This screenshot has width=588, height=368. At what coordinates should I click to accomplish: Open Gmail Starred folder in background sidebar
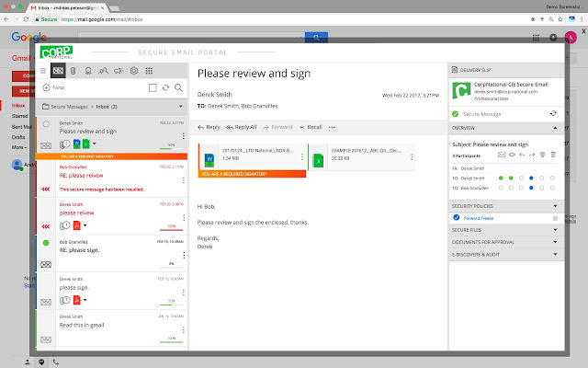click(19, 116)
